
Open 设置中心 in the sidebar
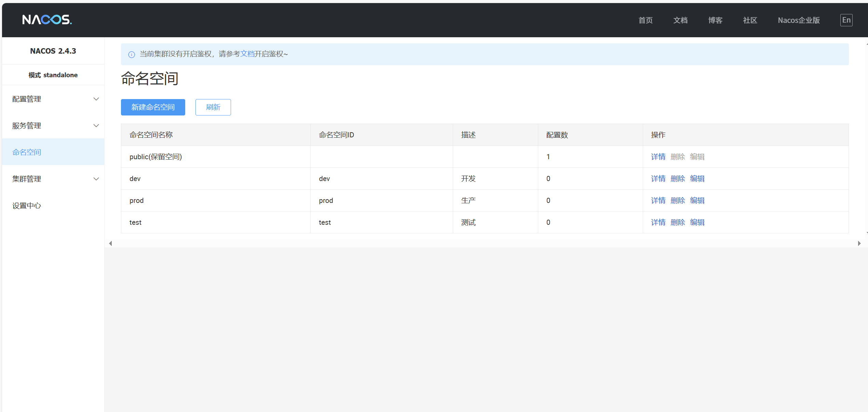tap(53, 206)
